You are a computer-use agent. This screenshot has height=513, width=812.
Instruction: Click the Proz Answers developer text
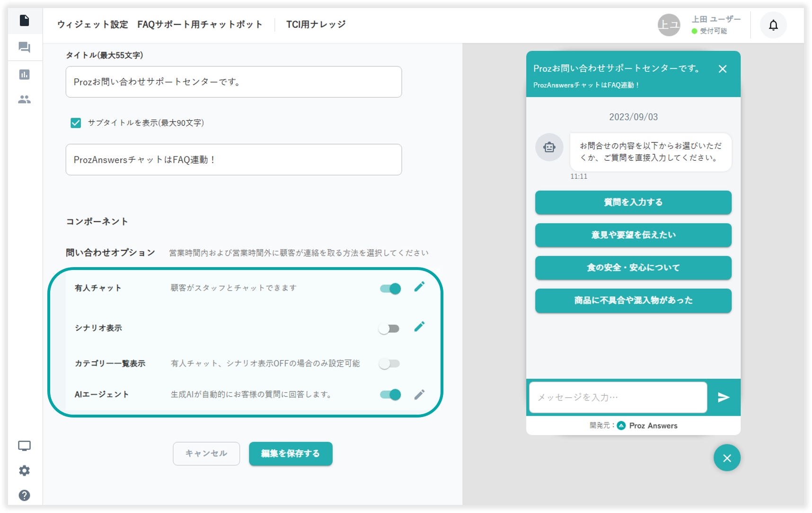coord(653,426)
